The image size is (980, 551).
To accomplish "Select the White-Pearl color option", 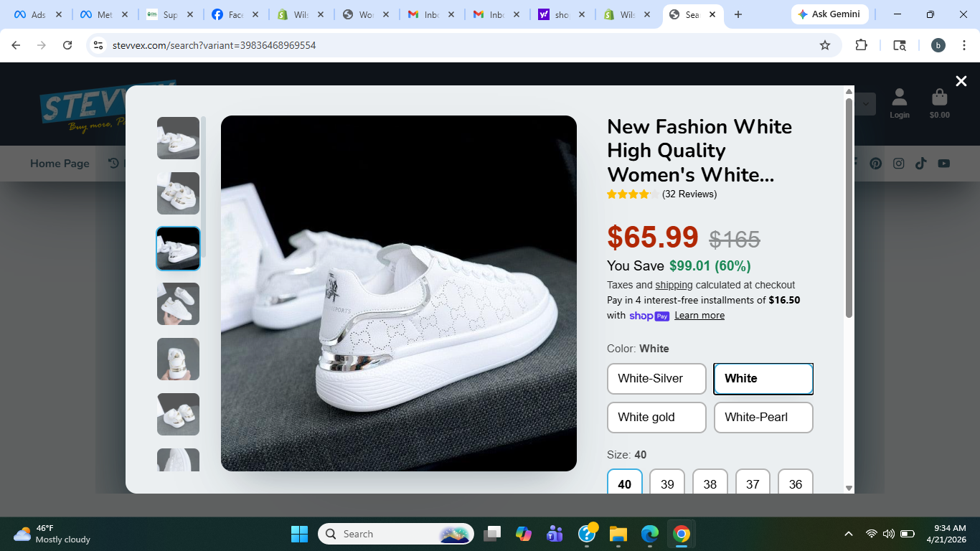I will coord(763,418).
